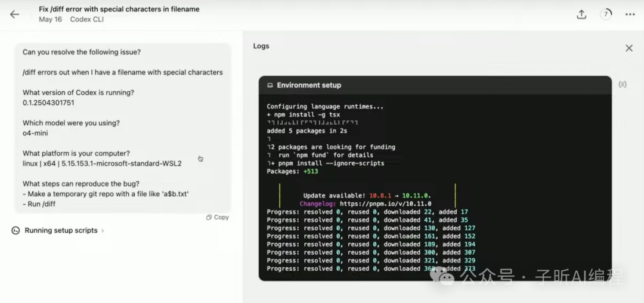Expand the Running setup scripts chevron
The image size is (644, 303).
pyautogui.click(x=103, y=231)
